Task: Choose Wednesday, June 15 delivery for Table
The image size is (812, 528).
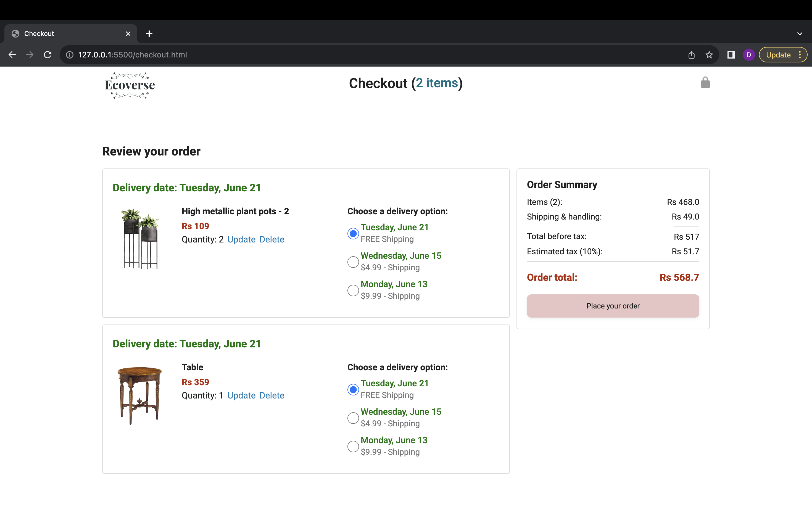Action: click(x=353, y=418)
